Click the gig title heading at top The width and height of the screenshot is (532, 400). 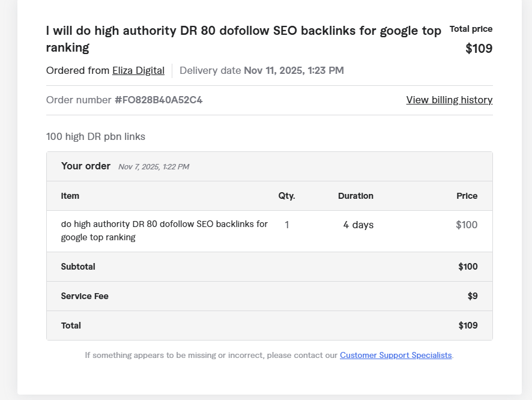[x=243, y=38]
